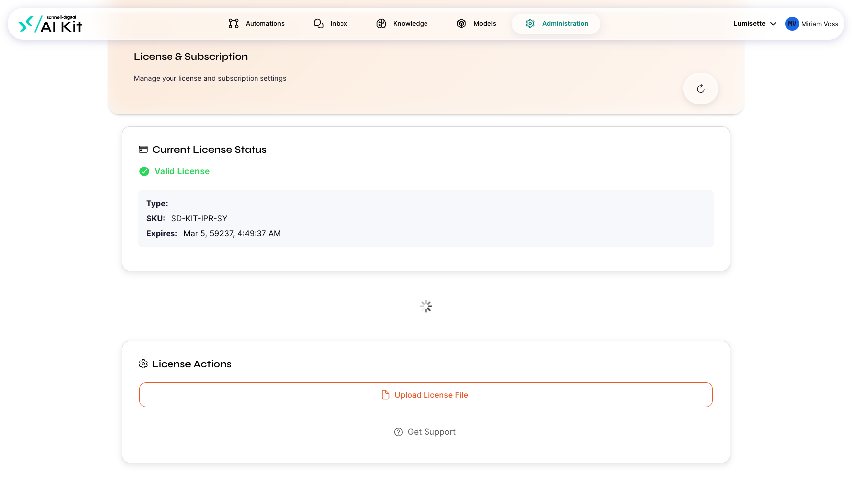852x504 pixels.
Task: Click the Upload License File button
Action: tap(426, 395)
